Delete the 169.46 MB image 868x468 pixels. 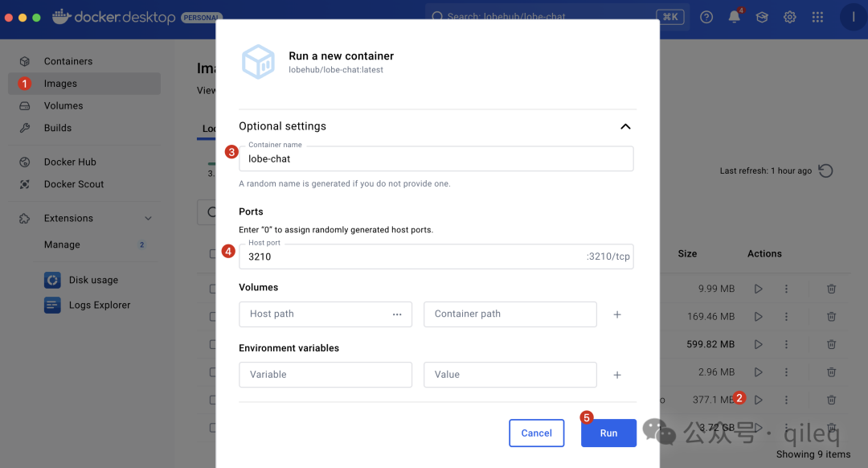(x=832, y=317)
